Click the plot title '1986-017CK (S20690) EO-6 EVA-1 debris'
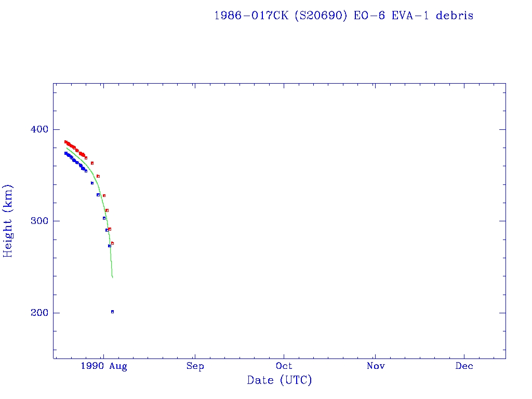This screenshot has height=399, width=532. point(343,16)
